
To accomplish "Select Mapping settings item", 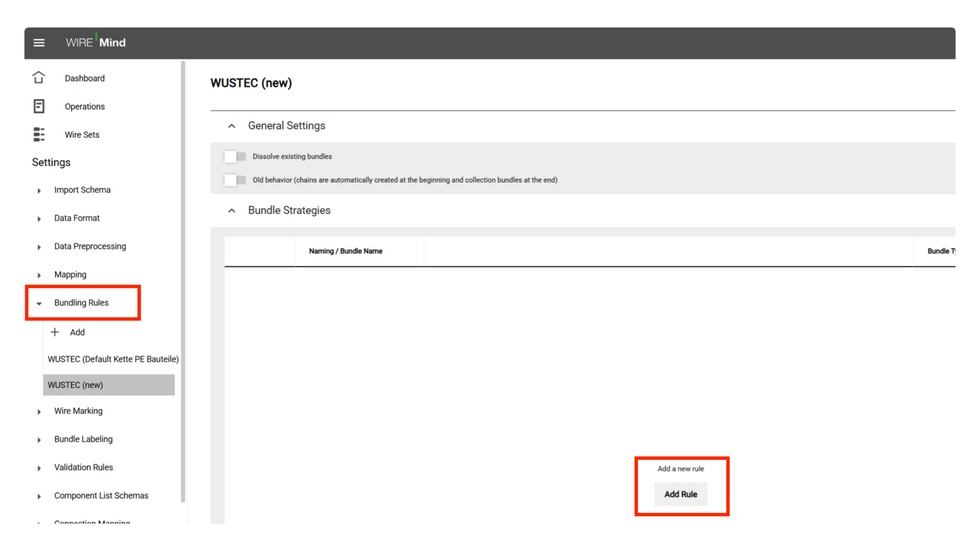I will click(70, 274).
